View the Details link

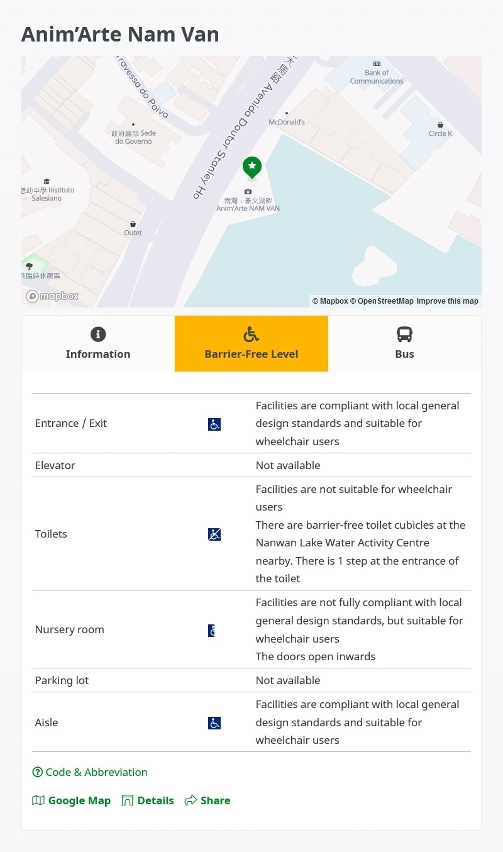click(148, 800)
